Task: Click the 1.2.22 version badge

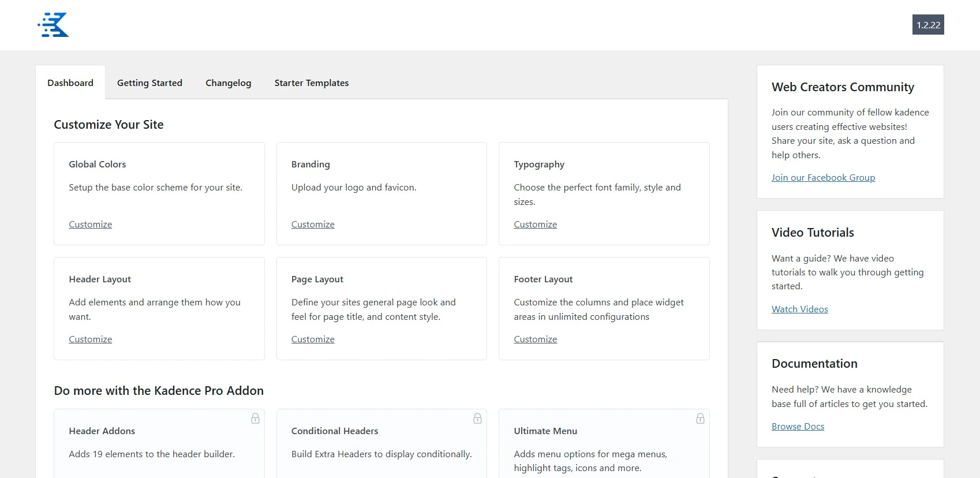Action: click(x=928, y=25)
